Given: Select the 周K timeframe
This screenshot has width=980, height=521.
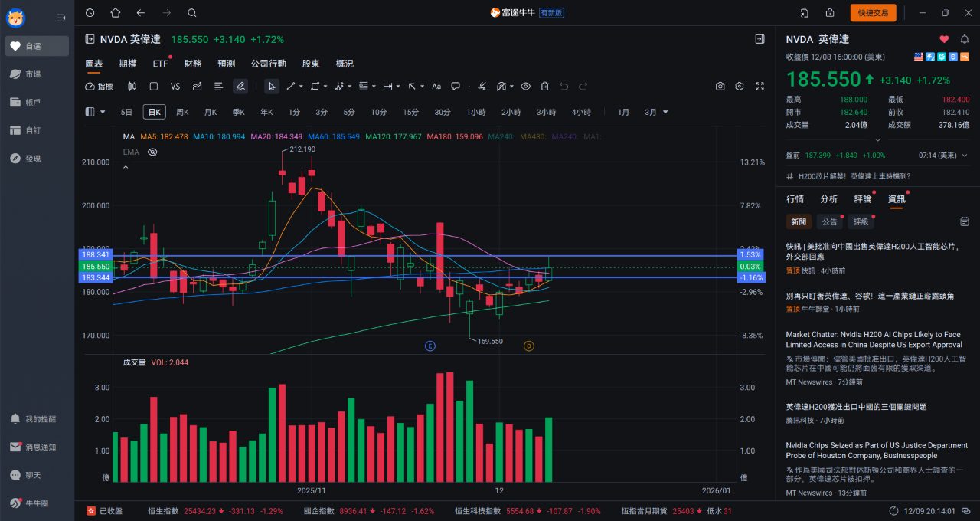Looking at the screenshot, I should click(x=182, y=112).
